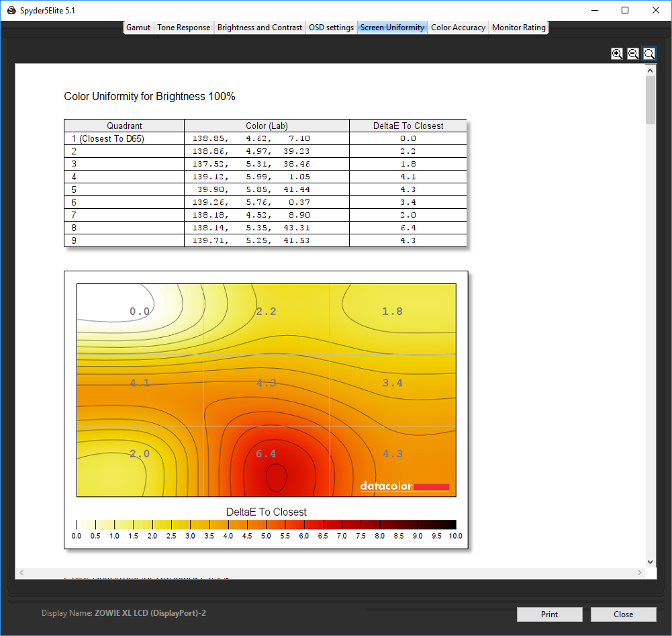
Task: Click the Close button at bottom right
Action: pyautogui.click(x=623, y=615)
